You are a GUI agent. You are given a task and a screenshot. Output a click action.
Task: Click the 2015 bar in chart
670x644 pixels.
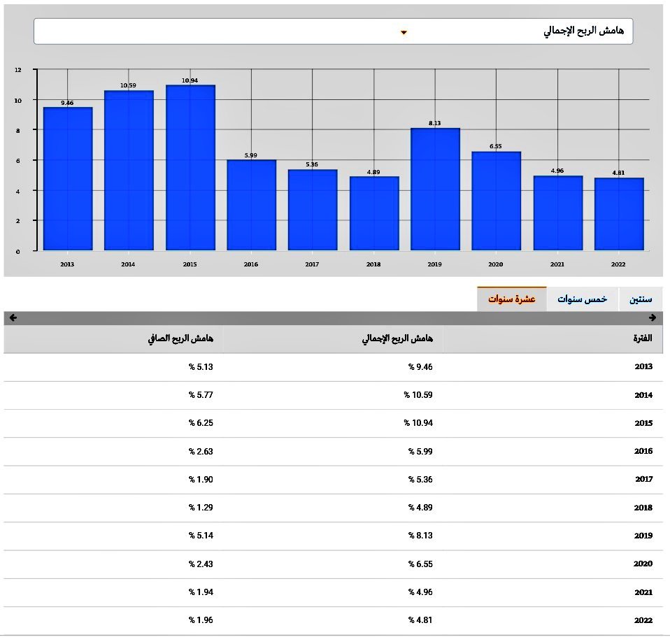point(190,168)
